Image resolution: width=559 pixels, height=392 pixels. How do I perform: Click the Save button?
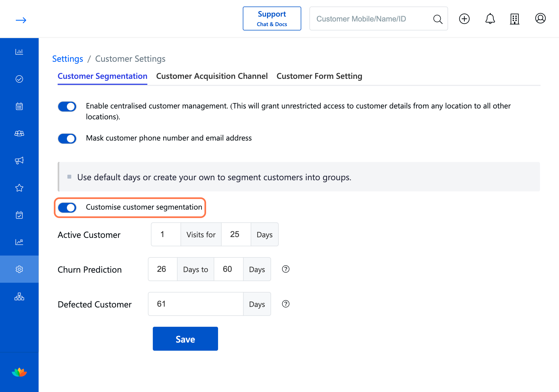click(185, 339)
